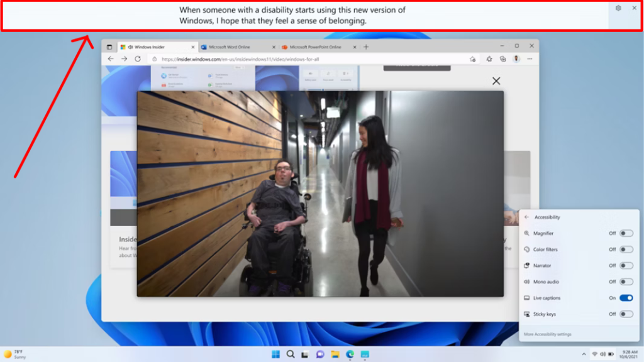Open File Explorer from the taskbar
644x362 pixels.
(335, 354)
